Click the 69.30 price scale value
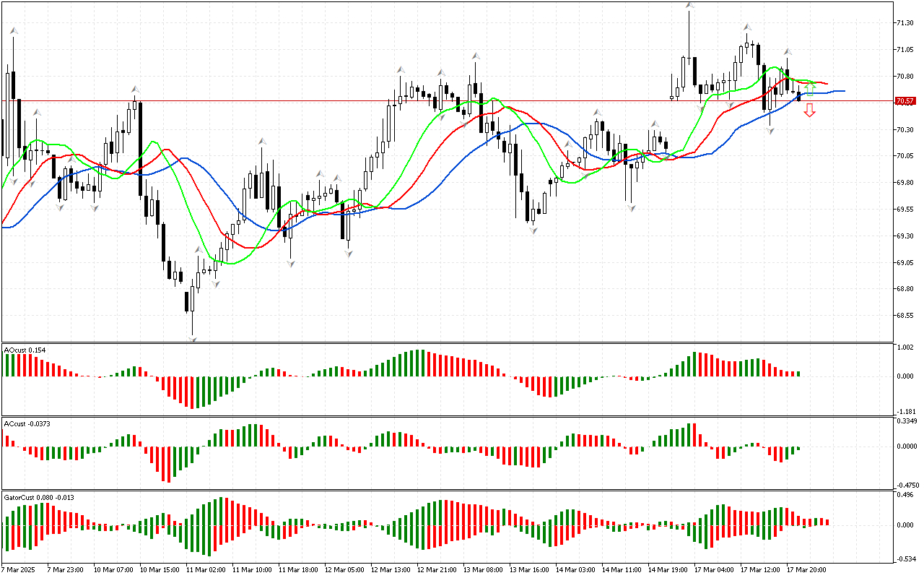 pyautogui.click(x=905, y=236)
